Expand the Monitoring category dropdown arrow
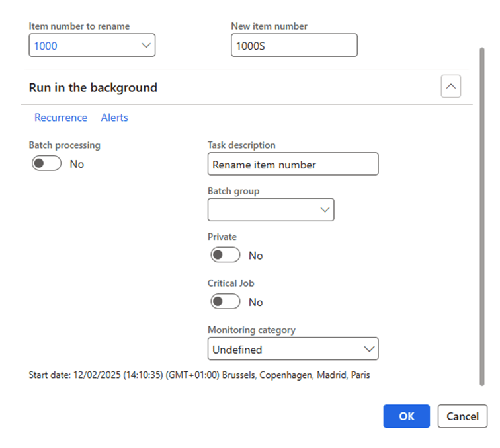500x448 pixels. coord(369,349)
